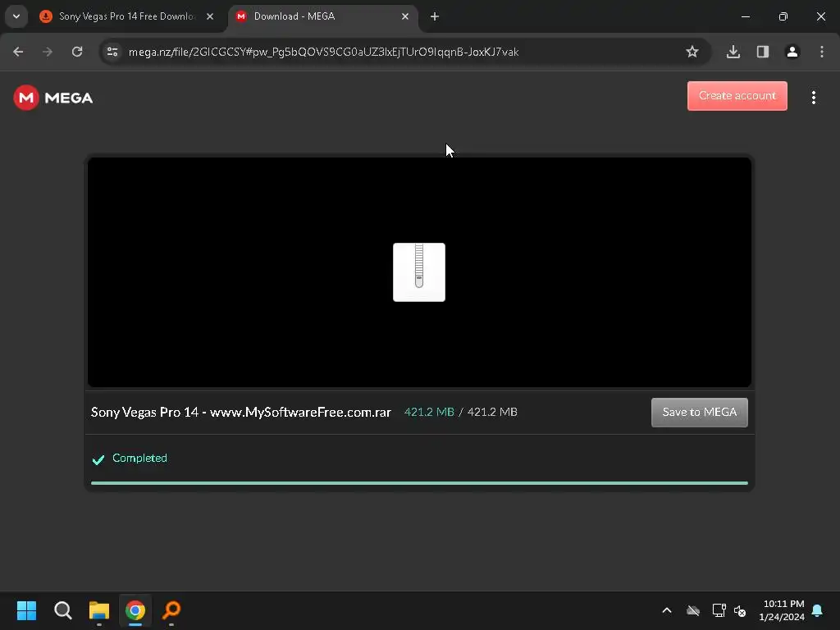The width and height of the screenshot is (840, 630).
Task: Open File Explorer from taskbar
Action: coord(99,610)
